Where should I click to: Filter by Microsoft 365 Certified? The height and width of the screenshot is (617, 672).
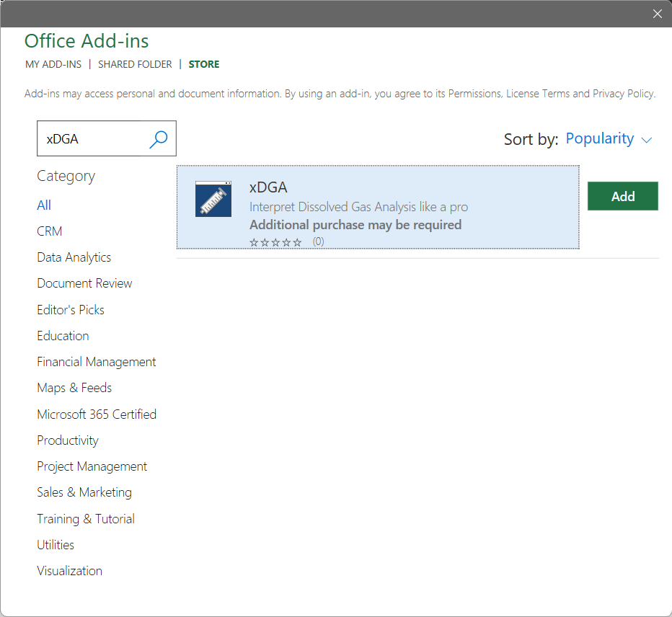point(97,414)
